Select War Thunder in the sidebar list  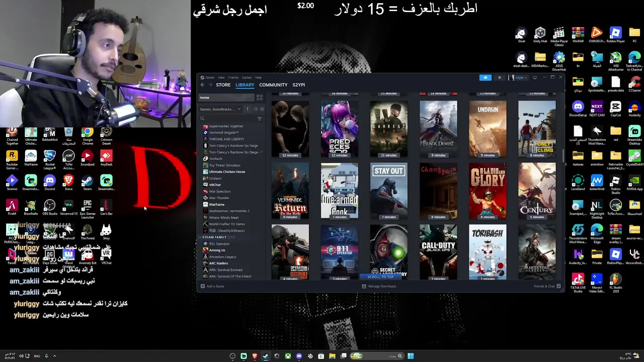pyautogui.click(x=219, y=198)
